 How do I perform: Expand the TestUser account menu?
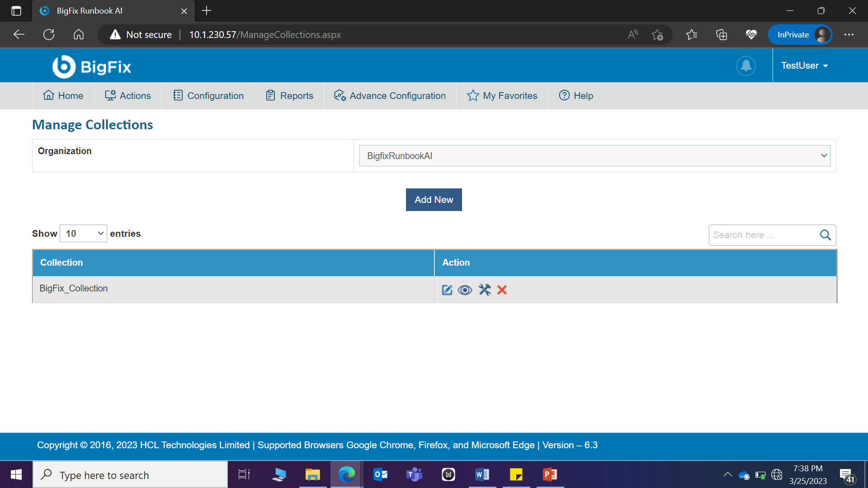pos(804,66)
